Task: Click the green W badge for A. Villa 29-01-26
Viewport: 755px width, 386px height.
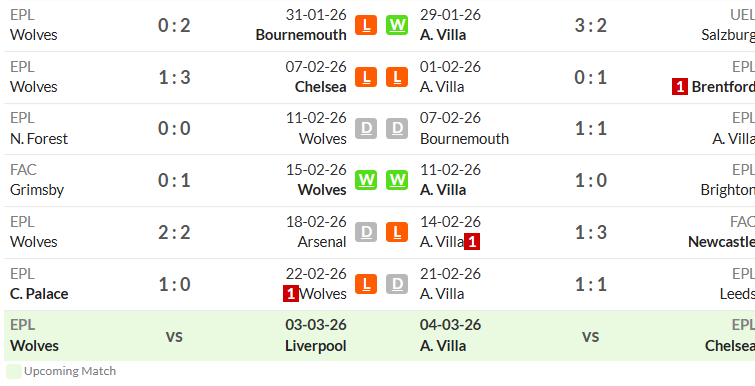Action: [397, 25]
